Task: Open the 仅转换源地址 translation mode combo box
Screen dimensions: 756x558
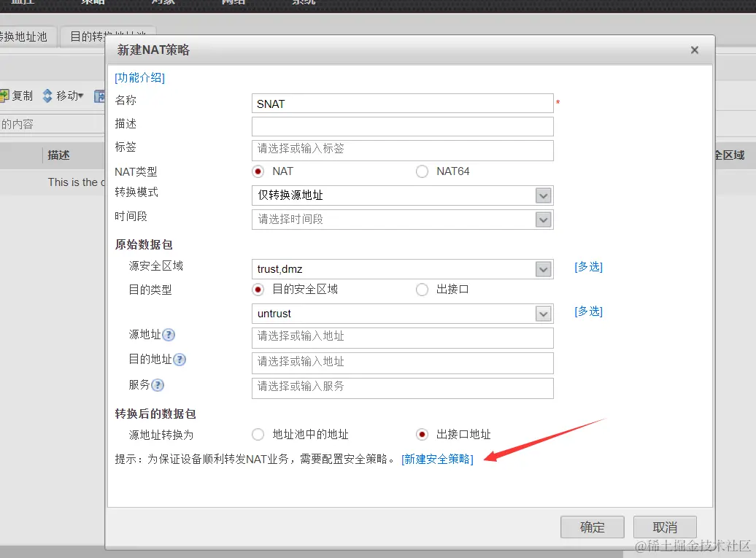Action: click(x=402, y=195)
